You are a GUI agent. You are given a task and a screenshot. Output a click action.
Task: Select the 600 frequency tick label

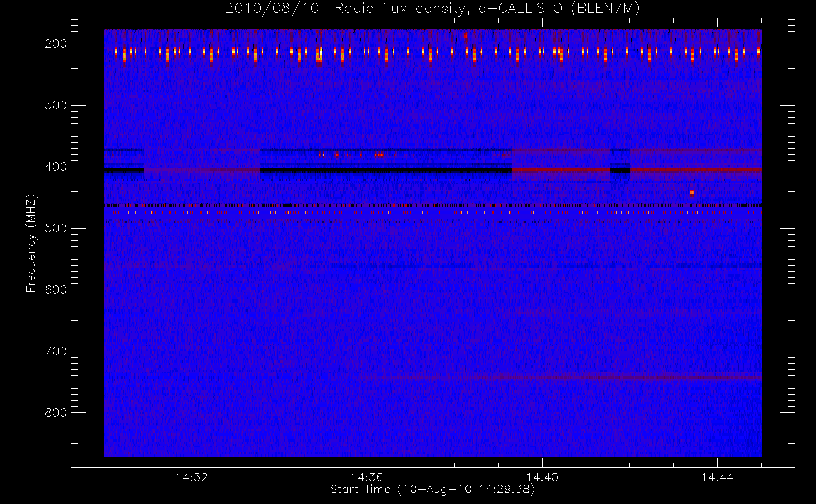(x=55, y=290)
